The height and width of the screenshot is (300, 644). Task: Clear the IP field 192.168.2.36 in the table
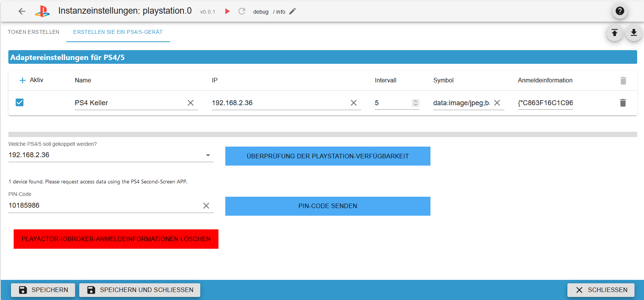pos(353,103)
